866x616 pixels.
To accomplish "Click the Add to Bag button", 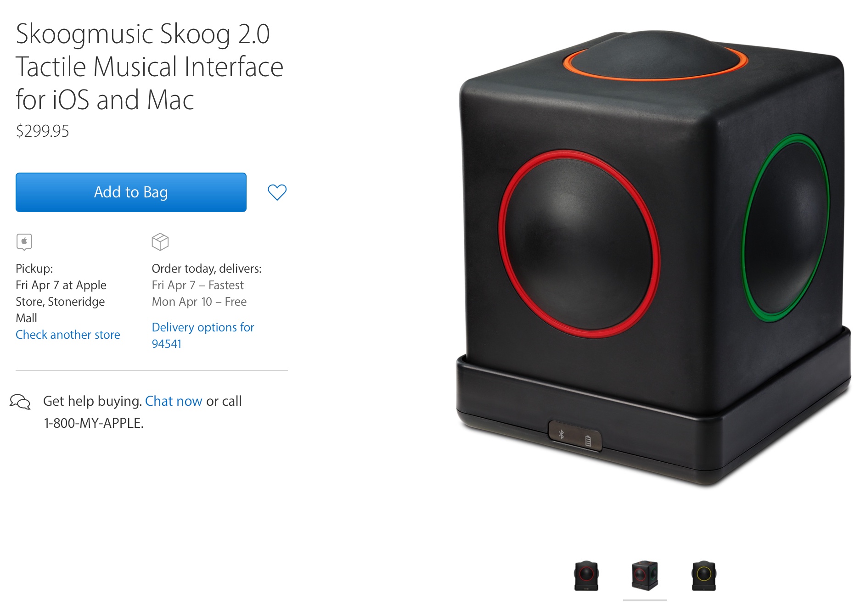I will (x=131, y=192).
